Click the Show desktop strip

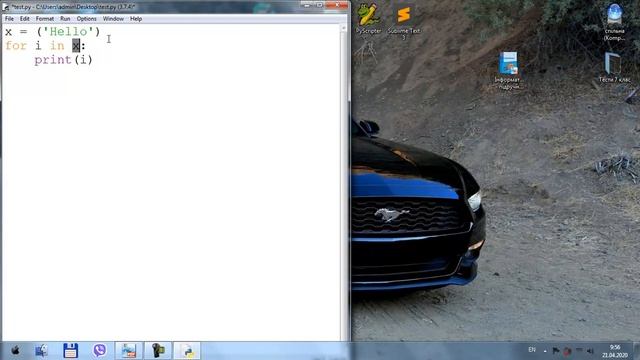click(637, 351)
